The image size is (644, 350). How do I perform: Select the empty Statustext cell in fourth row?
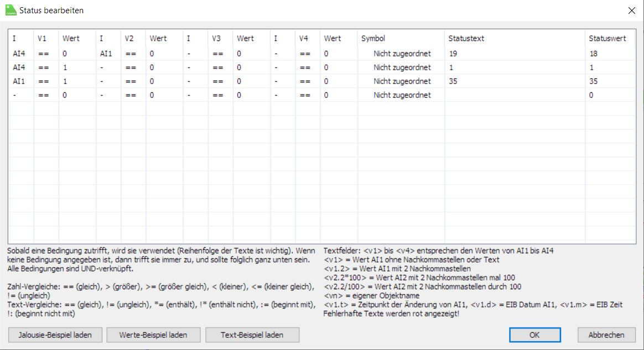click(x=515, y=95)
